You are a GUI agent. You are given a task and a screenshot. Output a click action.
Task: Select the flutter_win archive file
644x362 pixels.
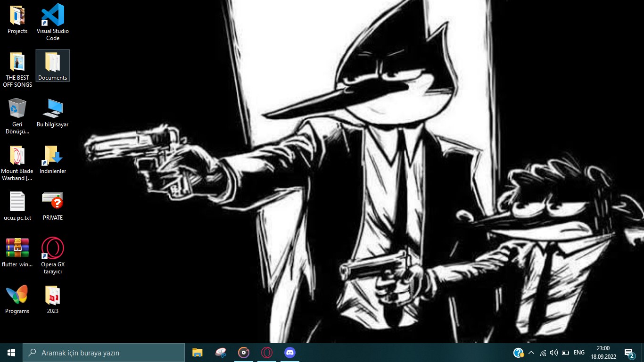click(17, 253)
